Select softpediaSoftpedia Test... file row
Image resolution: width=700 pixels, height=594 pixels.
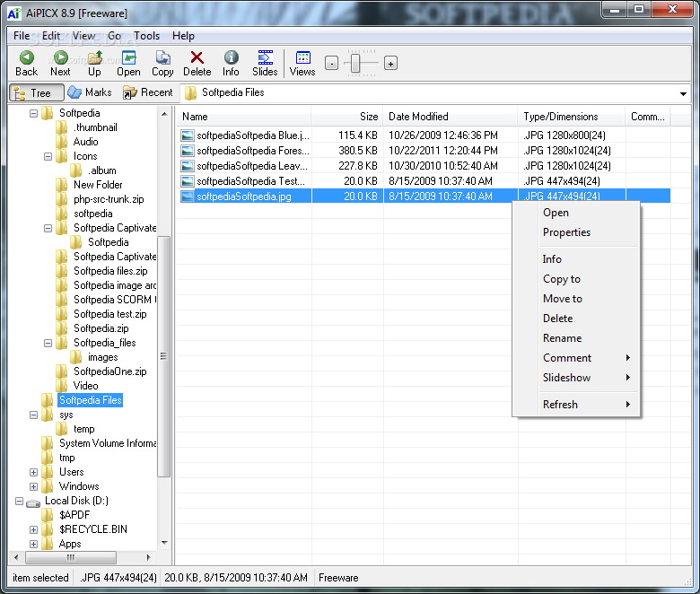coord(424,180)
